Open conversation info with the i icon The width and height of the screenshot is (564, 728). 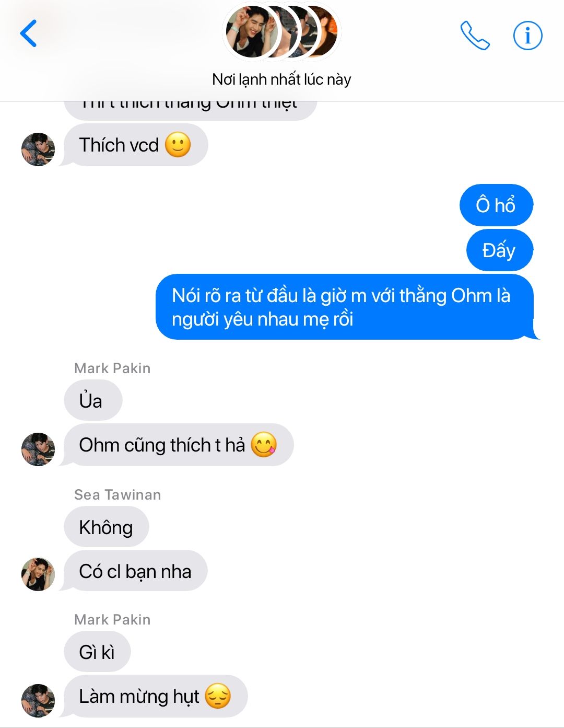[x=527, y=36]
